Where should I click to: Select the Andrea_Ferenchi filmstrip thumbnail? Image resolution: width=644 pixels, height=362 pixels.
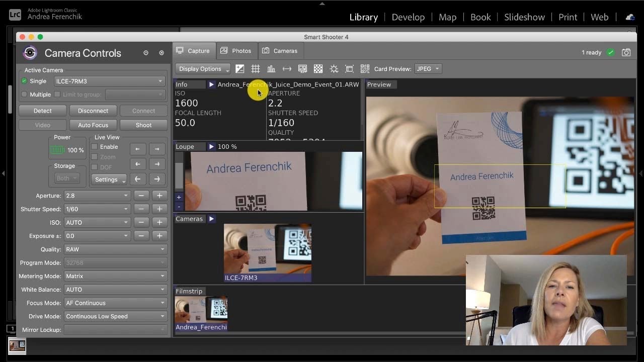[201, 314]
